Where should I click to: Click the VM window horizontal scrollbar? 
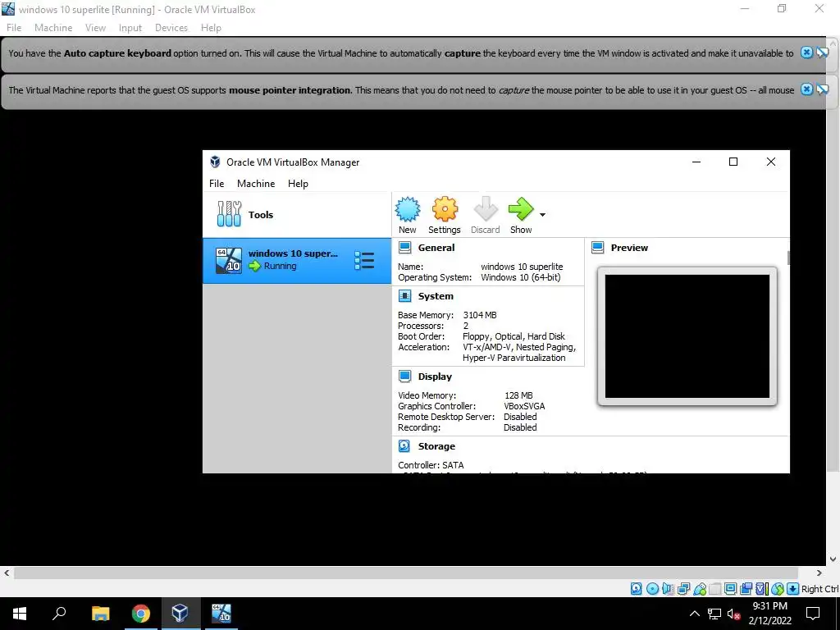406,573
